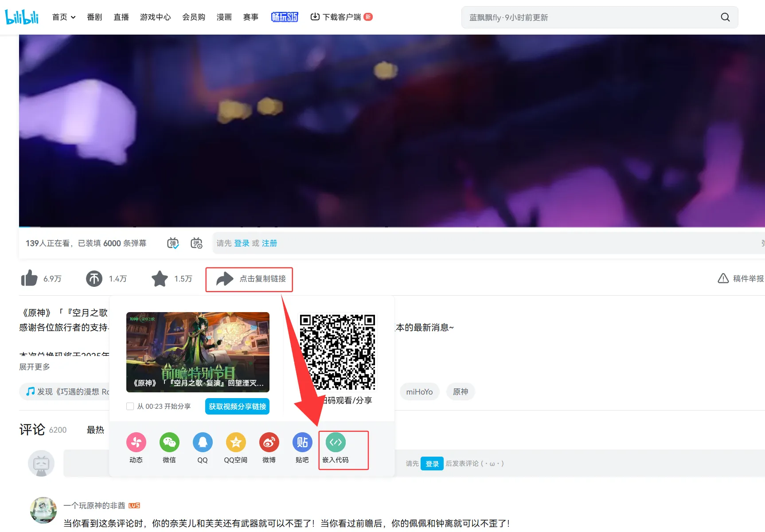Screen dimensions: 765x532
Task: Click the like thumbs-up icon
Action: tap(29, 278)
